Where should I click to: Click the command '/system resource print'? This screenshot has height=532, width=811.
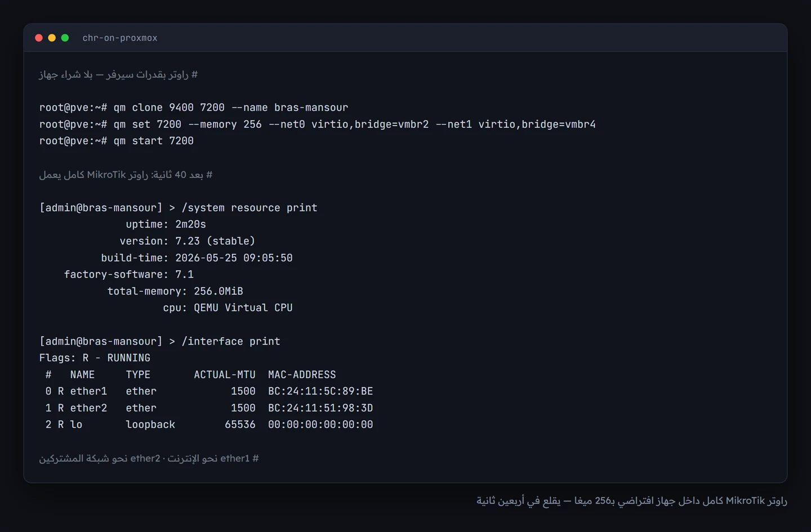249,208
